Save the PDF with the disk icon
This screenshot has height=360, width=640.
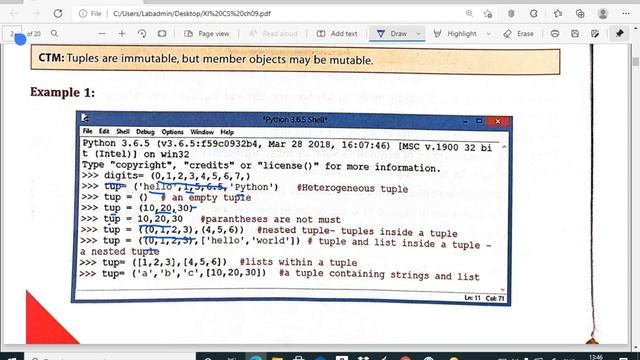click(x=575, y=33)
